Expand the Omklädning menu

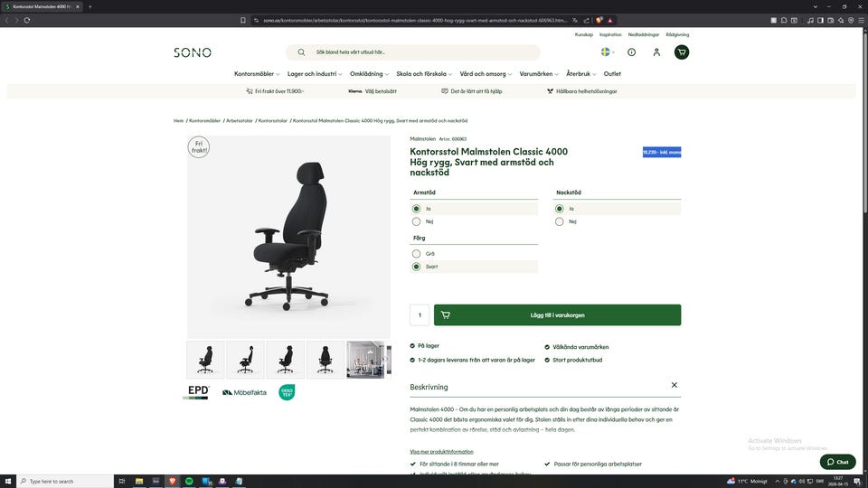(369, 73)
